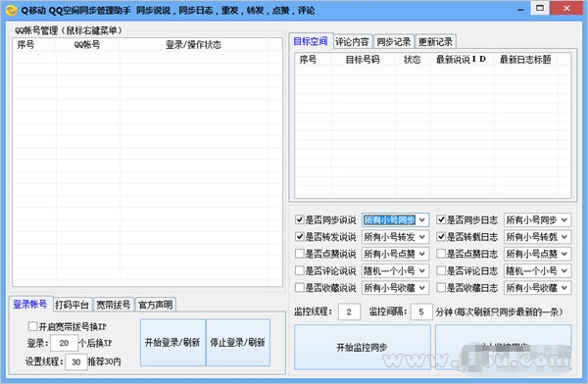Screen dimensions: 588x384
Task: Switch to the 目标空间 tab
Action: 311,41
